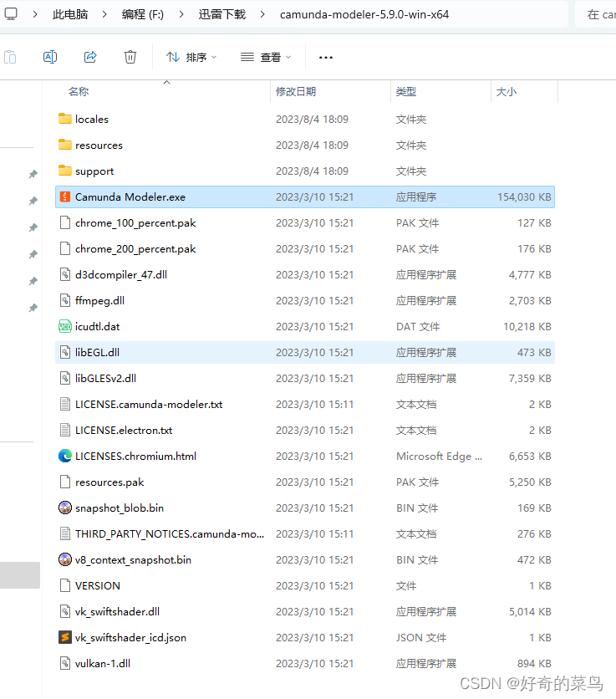Select 编程 (F:) in the breadcrumb
The width and height of the screenshot is (616, 699).
coord(143,15)
